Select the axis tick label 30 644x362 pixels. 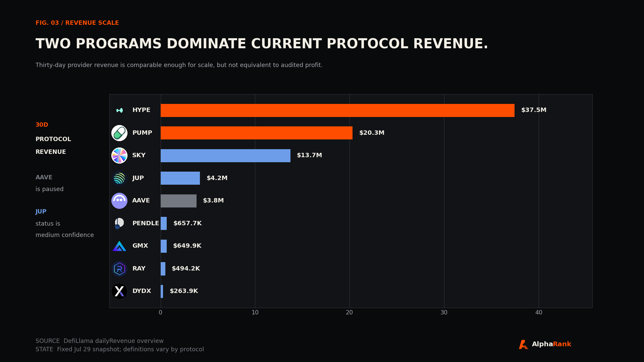click(444, 312)
